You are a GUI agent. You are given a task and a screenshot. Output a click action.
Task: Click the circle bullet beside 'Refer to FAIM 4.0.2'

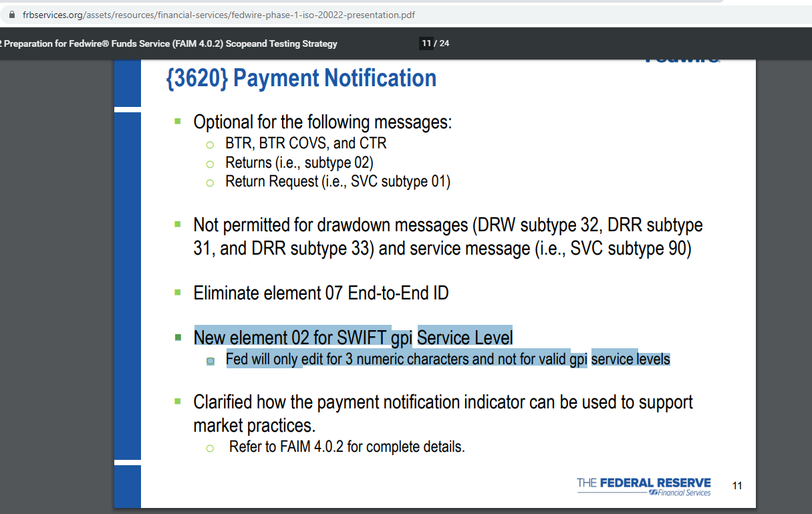(x=211, y=447)
